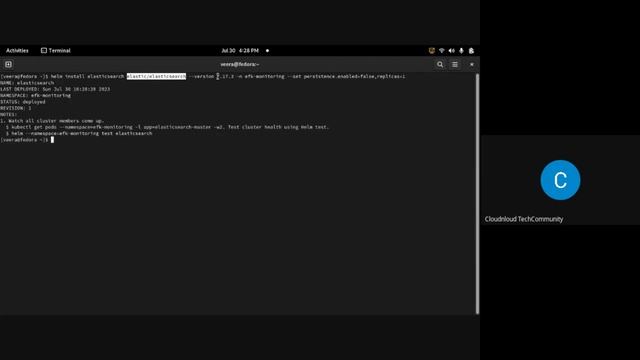Click the terminal prompt cursor on last line

(52, 140)
